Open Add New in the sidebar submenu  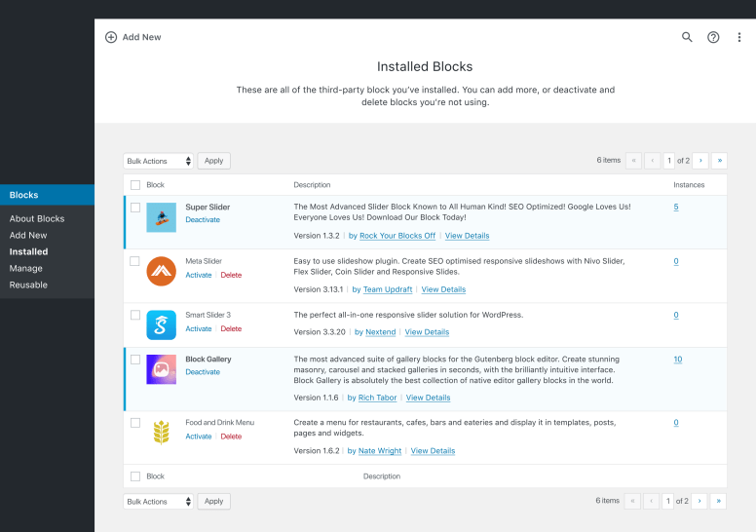(28, 236)
